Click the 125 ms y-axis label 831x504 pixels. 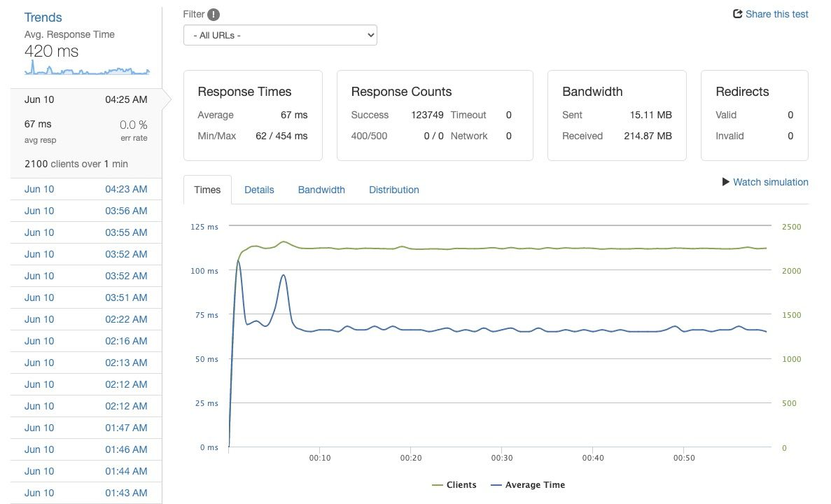tap(204, 227)
